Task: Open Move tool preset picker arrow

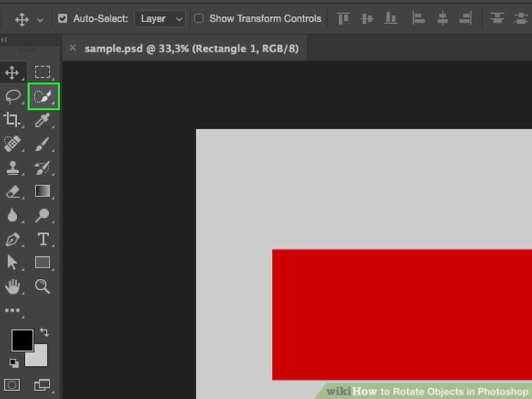Action: pos(40,20)
